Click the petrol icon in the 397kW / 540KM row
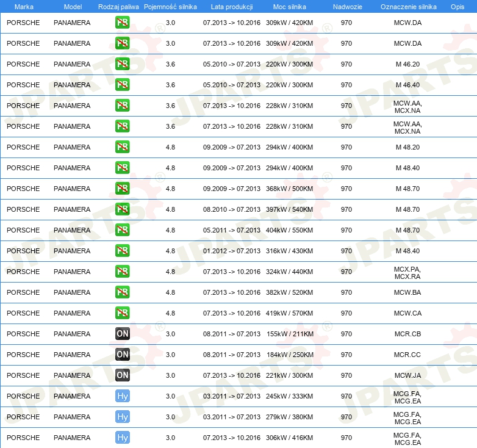 (122, 209)
